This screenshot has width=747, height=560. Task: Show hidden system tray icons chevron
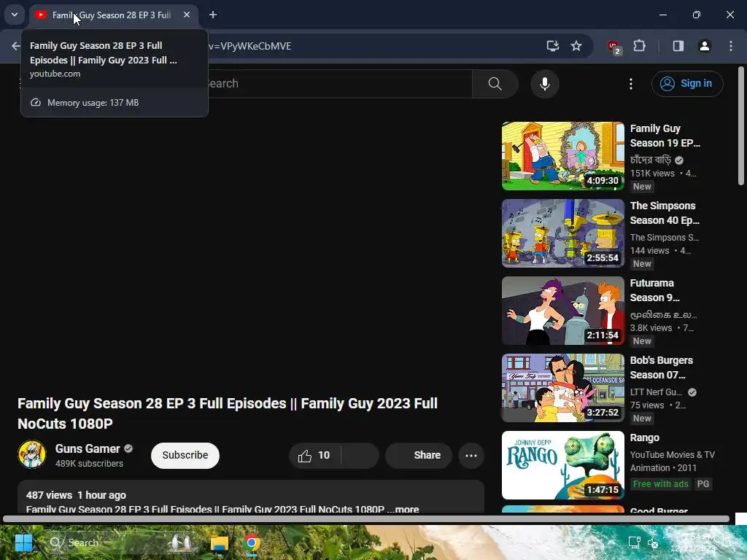coord(612,542)
